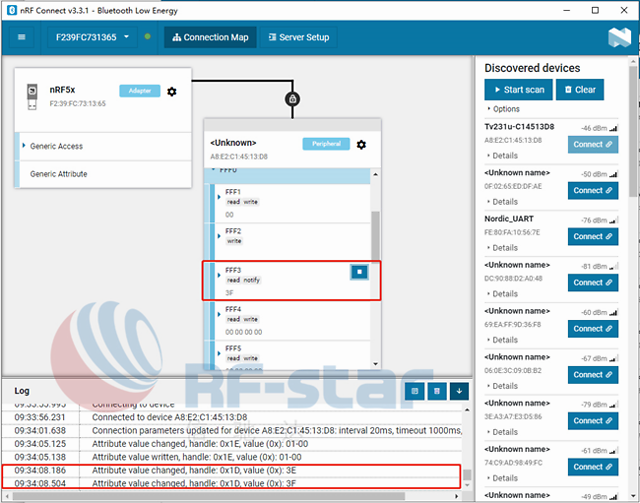Show Details for device 69:EA:FF:9D:36:F8

[x=502, y=340]
